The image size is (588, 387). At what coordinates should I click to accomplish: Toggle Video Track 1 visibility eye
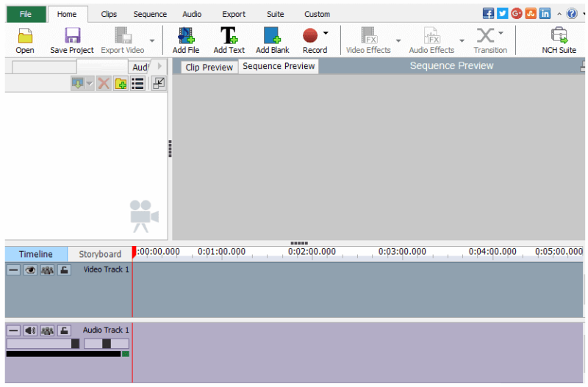(x=30, y=270)
